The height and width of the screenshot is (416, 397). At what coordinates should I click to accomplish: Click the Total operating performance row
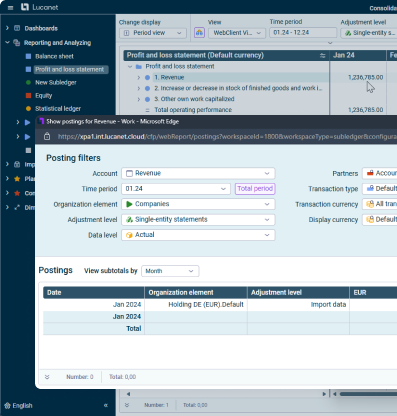click(x=193, y=110)
